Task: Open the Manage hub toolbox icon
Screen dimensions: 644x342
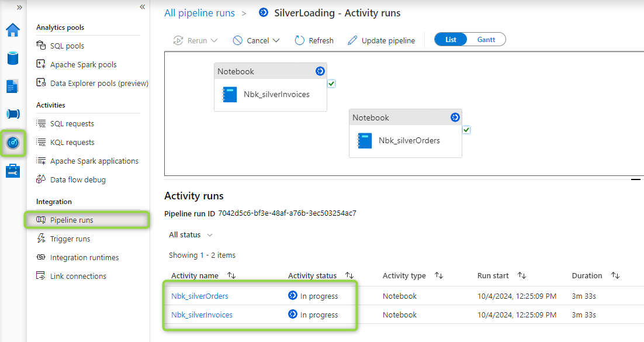Action: [x=13, y=171]
